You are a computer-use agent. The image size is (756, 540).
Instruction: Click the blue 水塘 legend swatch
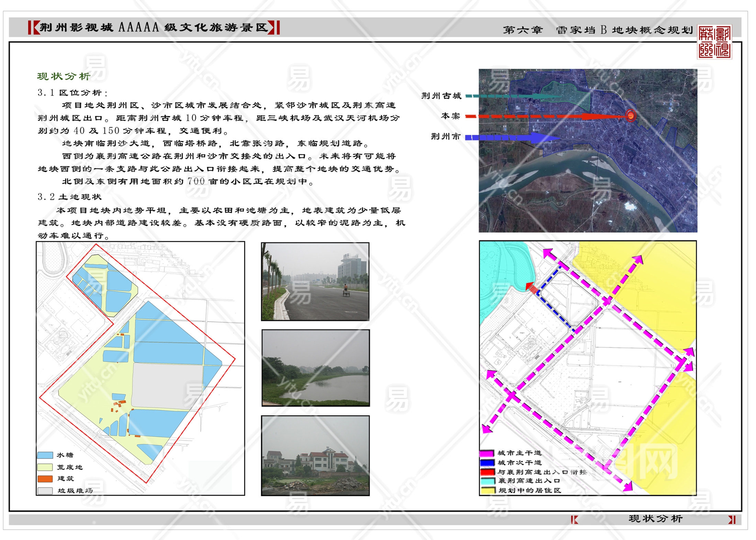click(x=45, y=455)
